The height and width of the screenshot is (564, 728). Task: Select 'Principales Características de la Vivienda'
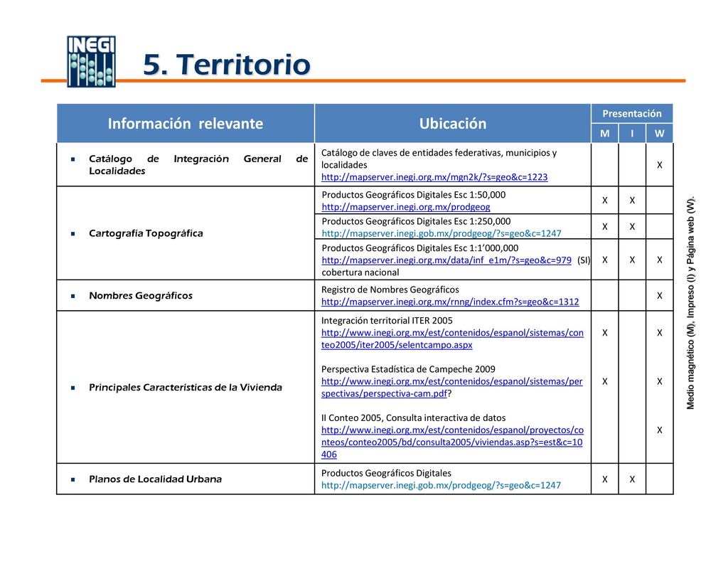pyautogui.click(x=186, y=388)
